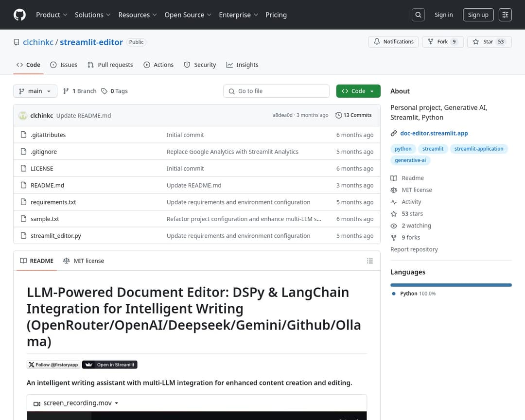Screen dimensions: 525x420
Task: Click the generative-ai topic tag
Action: (410, 160)
